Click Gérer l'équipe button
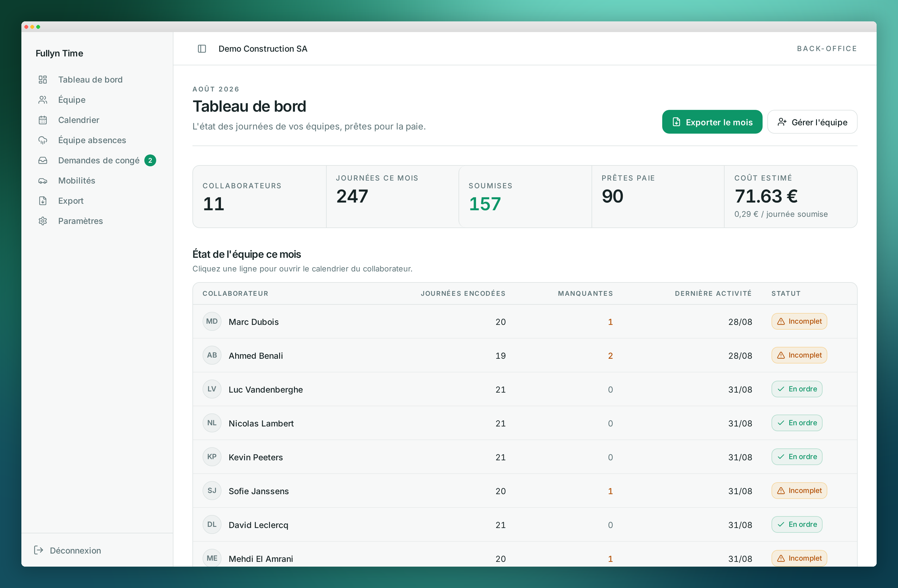The width and height of the screenshot is (898, 588). coord(812,122)
